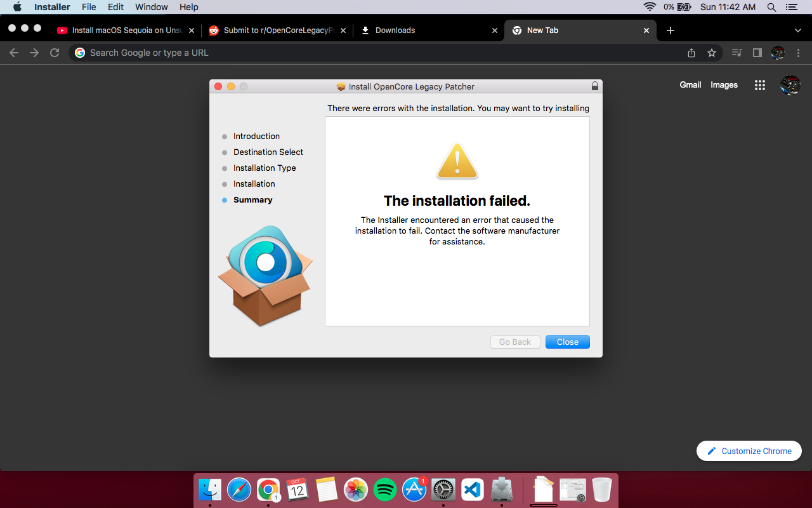Open Google account avatar on page
This screenshot has width=812, height=508.
(790, 85)
